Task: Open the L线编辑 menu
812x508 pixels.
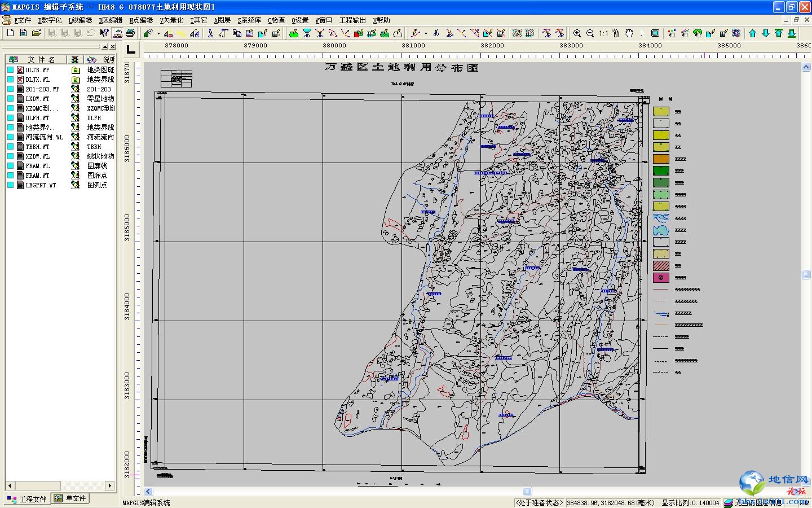Action: (x=80, y=20)
